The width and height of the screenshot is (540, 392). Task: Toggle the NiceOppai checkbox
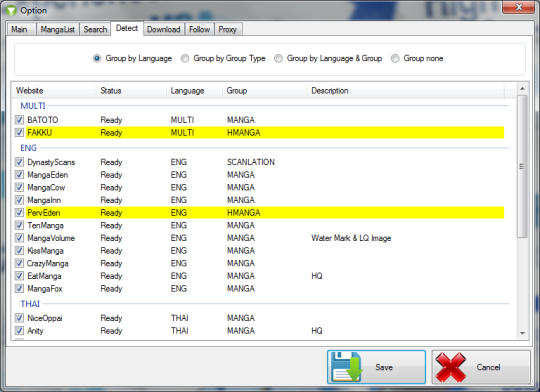coord(19,318)
